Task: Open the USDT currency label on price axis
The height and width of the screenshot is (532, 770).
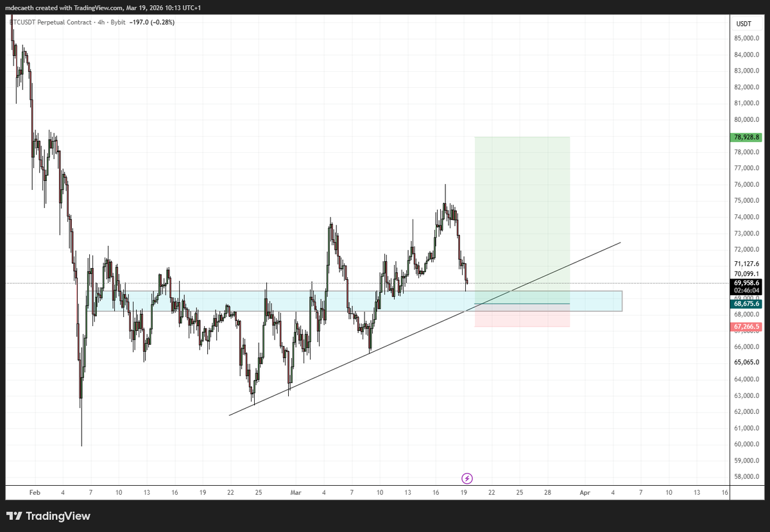Action: pos(743,24)
